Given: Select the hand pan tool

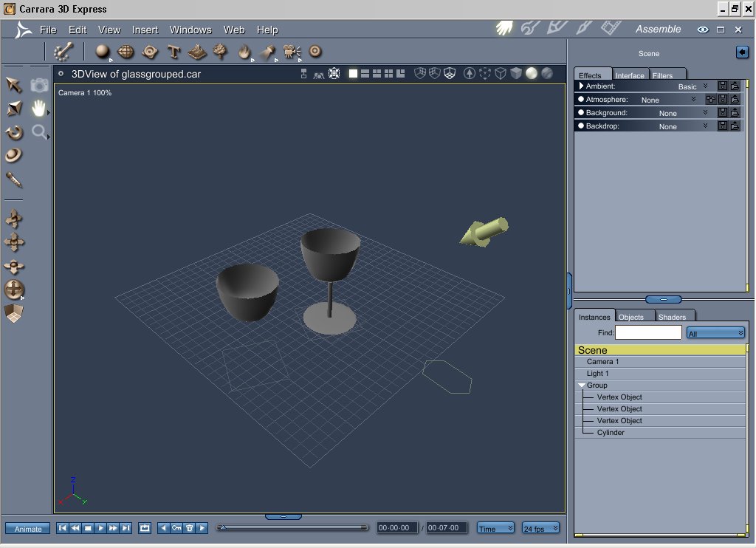Looking at the screenshot, I should pyautogui.click(x=39, y=109).
